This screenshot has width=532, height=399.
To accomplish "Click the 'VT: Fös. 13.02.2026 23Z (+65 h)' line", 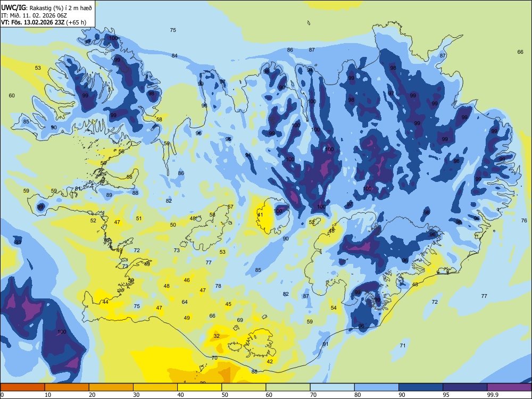I will (x=44, y=22).
